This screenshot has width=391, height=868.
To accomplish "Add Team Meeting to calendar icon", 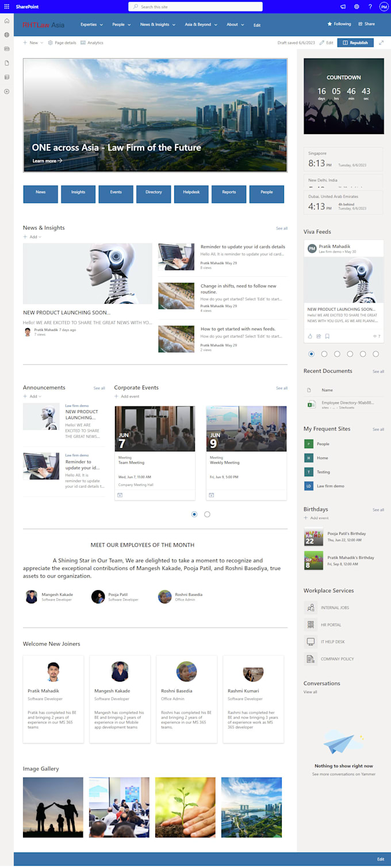I will (x=120, y=495).
